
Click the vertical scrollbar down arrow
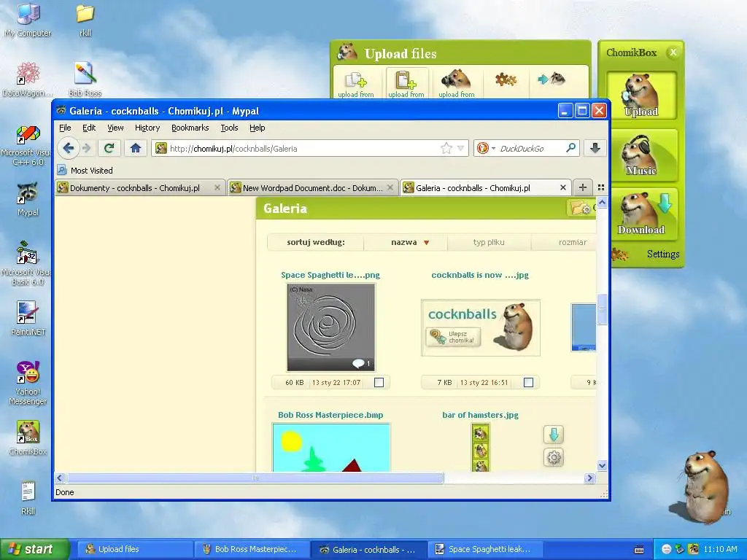(x=602, y=466)
